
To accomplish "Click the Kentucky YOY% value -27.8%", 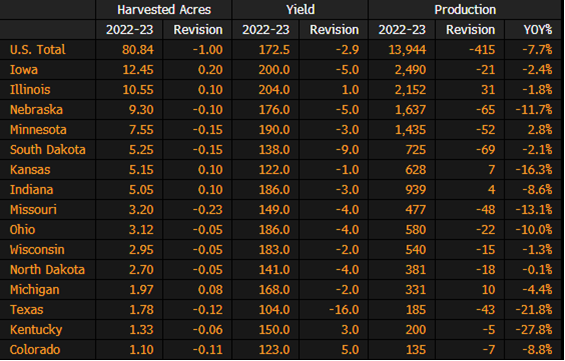I will point(534,330).
